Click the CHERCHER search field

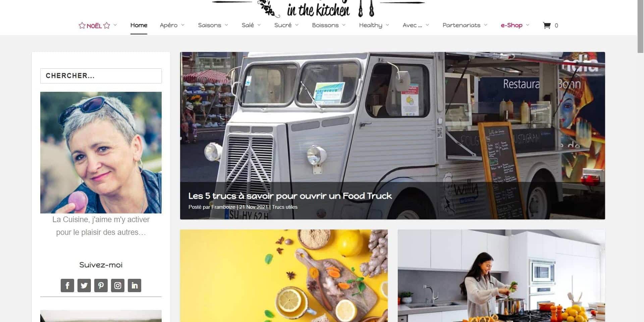point(101,76)
